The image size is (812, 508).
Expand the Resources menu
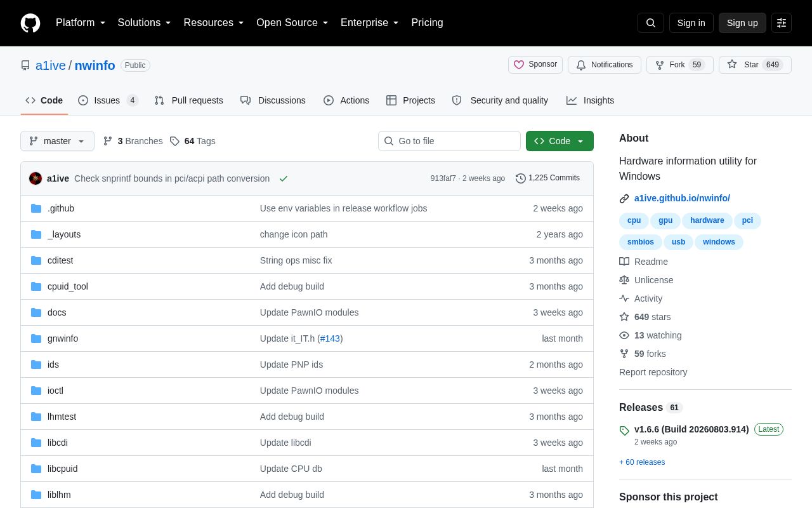coord(214,23)
